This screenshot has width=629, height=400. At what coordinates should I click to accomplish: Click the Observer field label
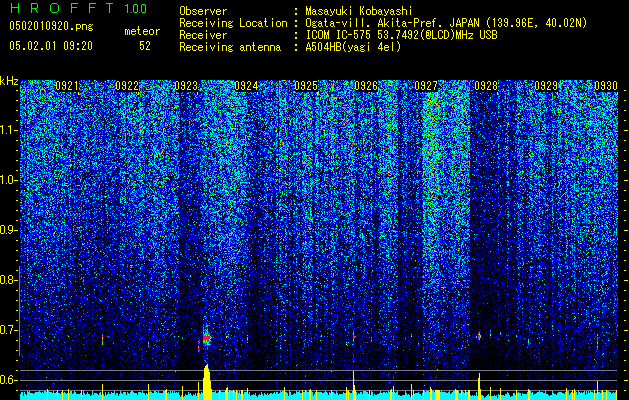(203, 11)
